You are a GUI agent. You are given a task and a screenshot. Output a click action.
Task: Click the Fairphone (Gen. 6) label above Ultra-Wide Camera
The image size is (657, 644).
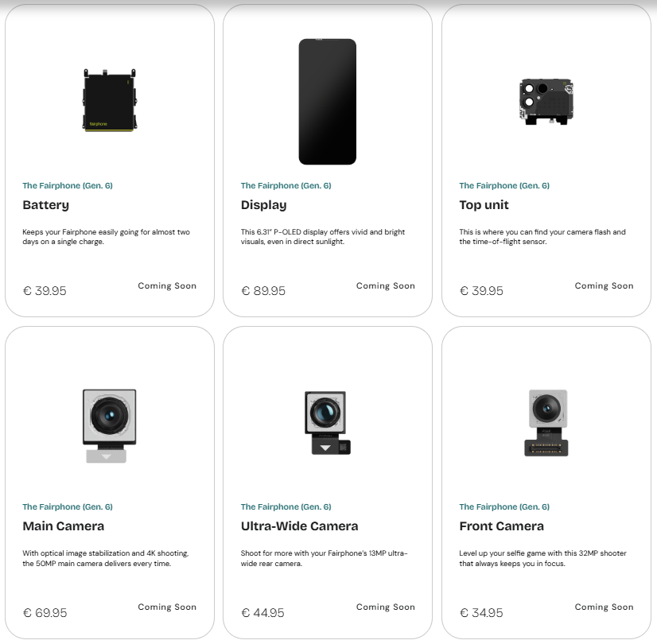(x=286, y=506)
